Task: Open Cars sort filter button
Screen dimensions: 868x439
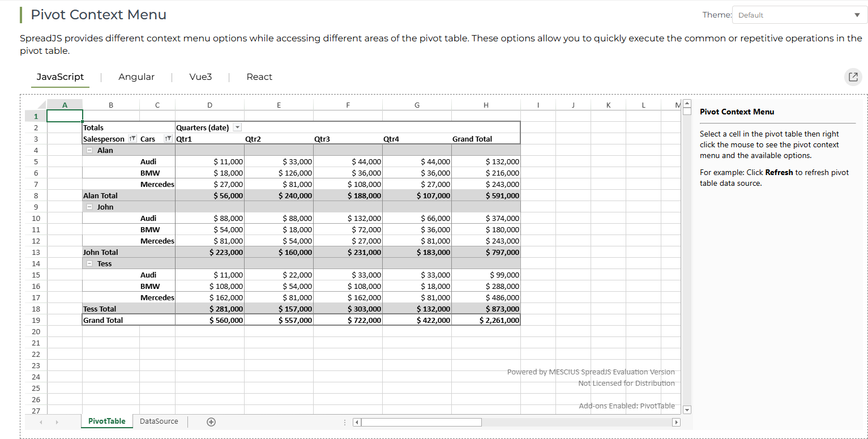Action: point(168,139)
